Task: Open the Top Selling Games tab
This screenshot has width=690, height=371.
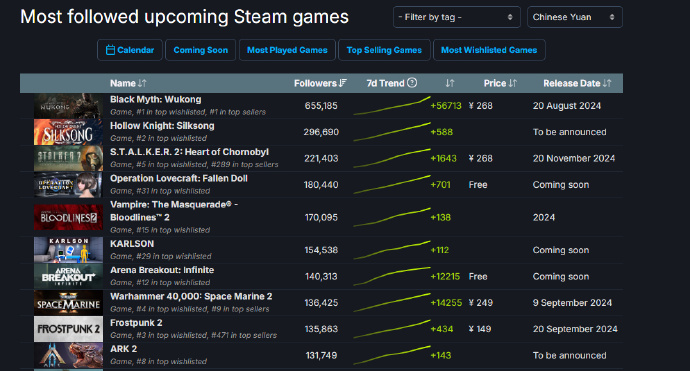Action: [384, 50]
